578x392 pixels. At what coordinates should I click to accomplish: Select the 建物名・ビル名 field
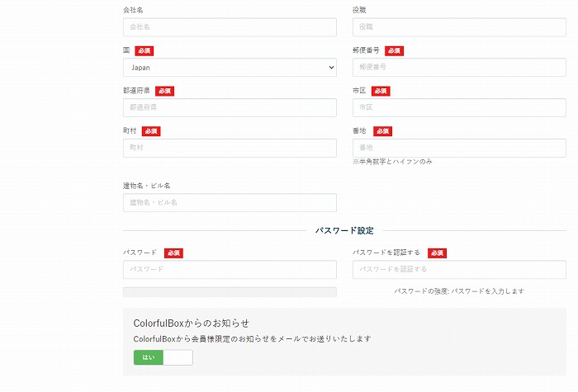pos(230,203)
